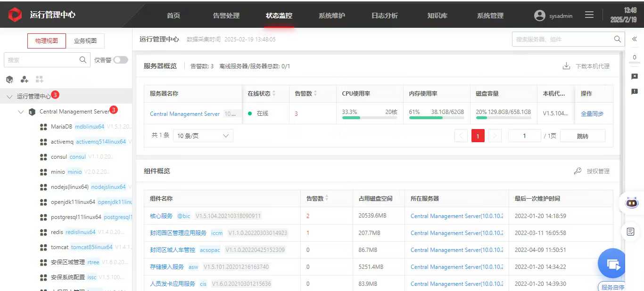Collapse the Central Management Server node
This screenshot has height=291, width=644.
click(21, 112)
